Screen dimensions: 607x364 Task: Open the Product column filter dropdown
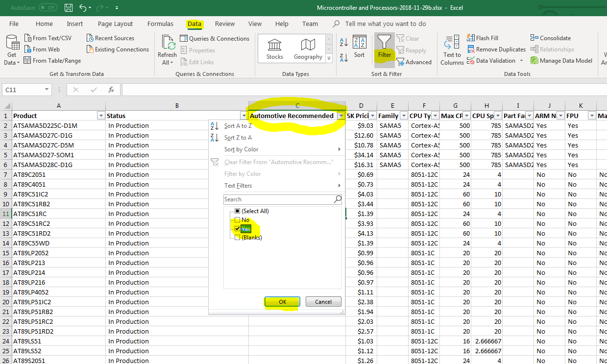[101, 116]
